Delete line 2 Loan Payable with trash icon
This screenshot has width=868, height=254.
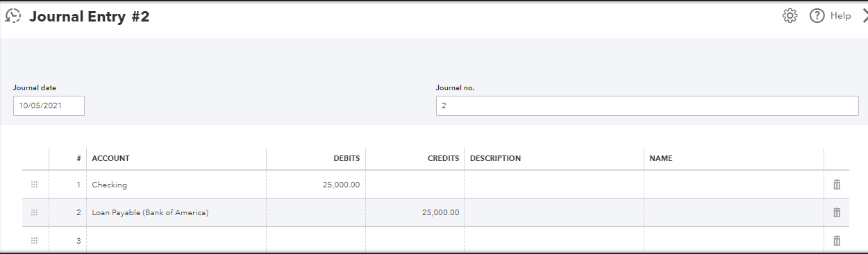click(837, 212)
